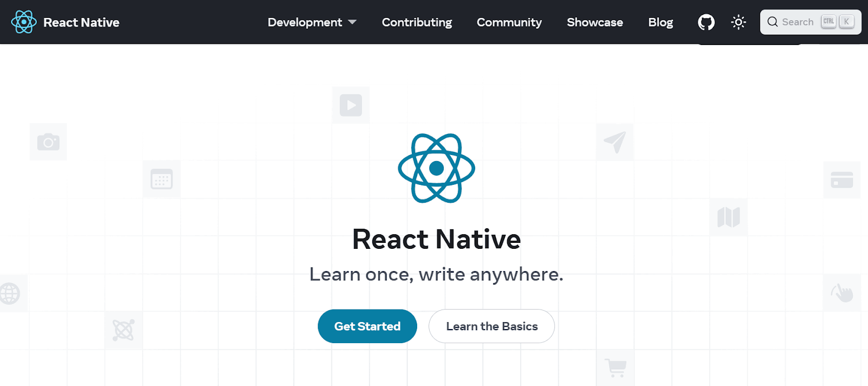Click the atom network background icon
The image size is (868, 386).
(123, 330)
